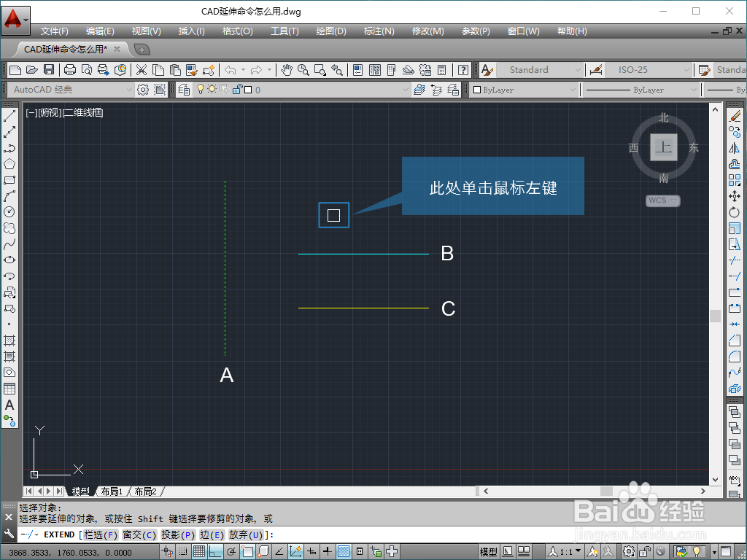Screen dimensions: 747x560
Task: Choose the 栏选(F) command option
Action: 101,534
